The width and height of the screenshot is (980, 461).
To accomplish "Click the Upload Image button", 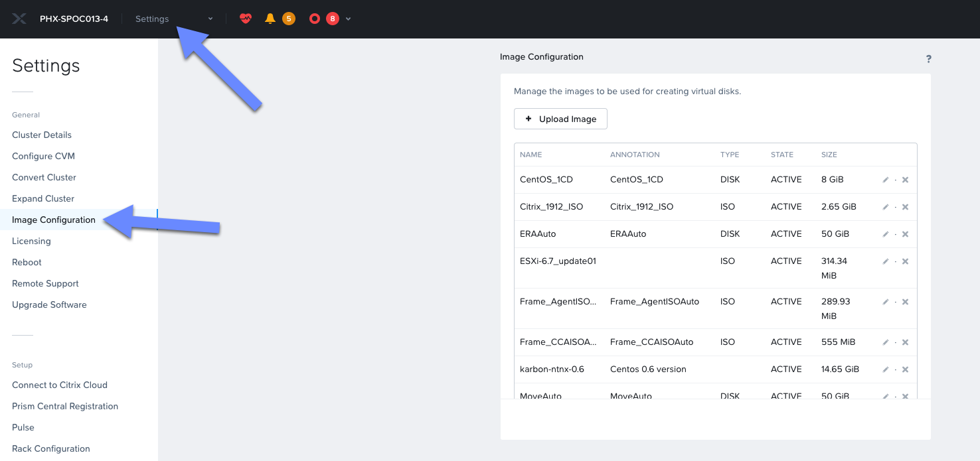I will (x=560, y=119).
